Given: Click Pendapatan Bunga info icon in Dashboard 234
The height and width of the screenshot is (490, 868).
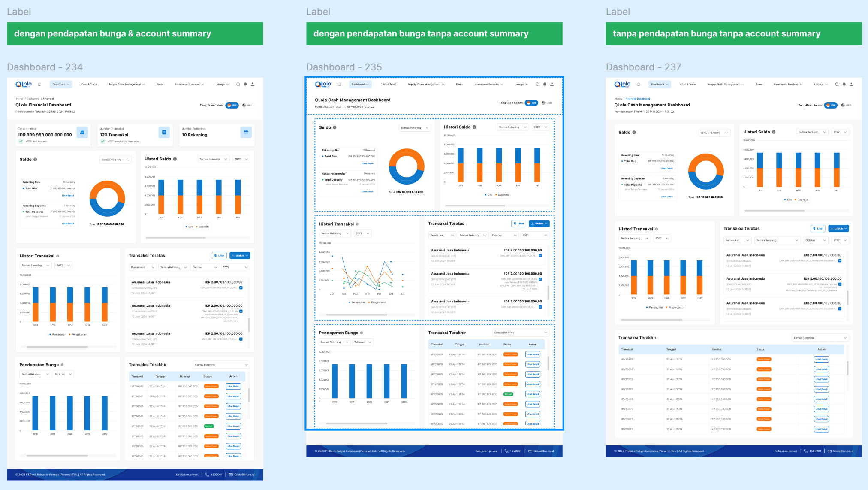Looking at the screenshot, I should point(62,365).
